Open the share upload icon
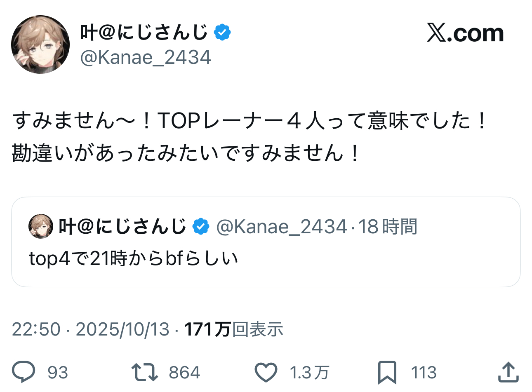This screenshot has height=392, width=532. [508, 372]
